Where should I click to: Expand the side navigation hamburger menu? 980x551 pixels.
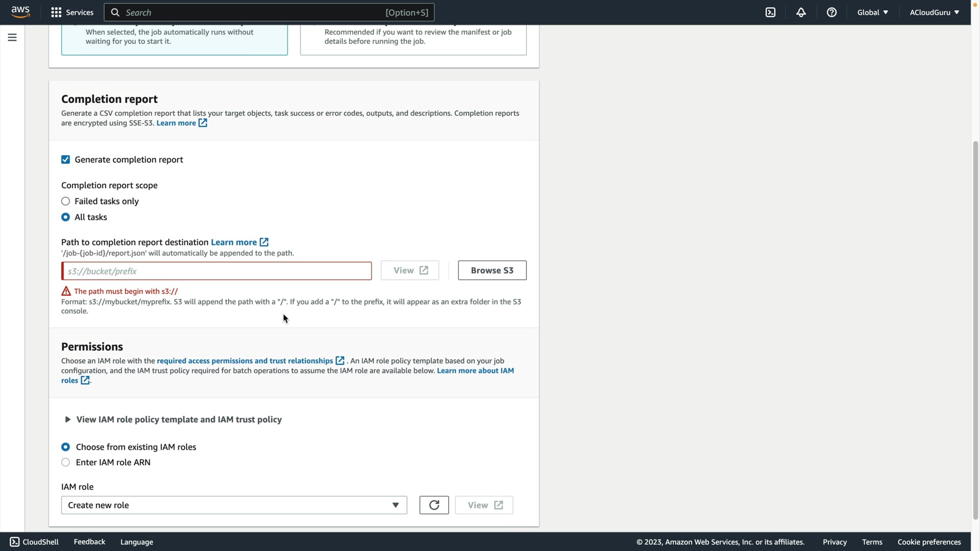pos(12,37)
